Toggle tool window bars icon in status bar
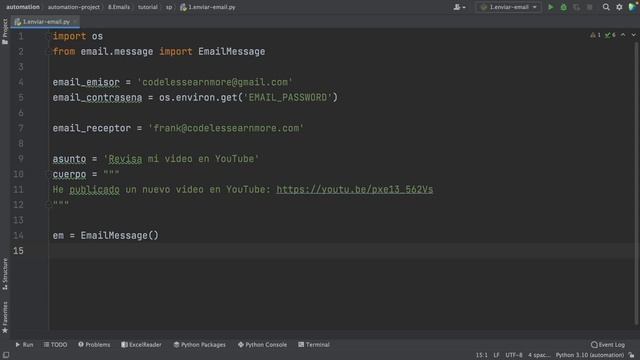This screenshot has height=360, width=640. pos(6,355)
